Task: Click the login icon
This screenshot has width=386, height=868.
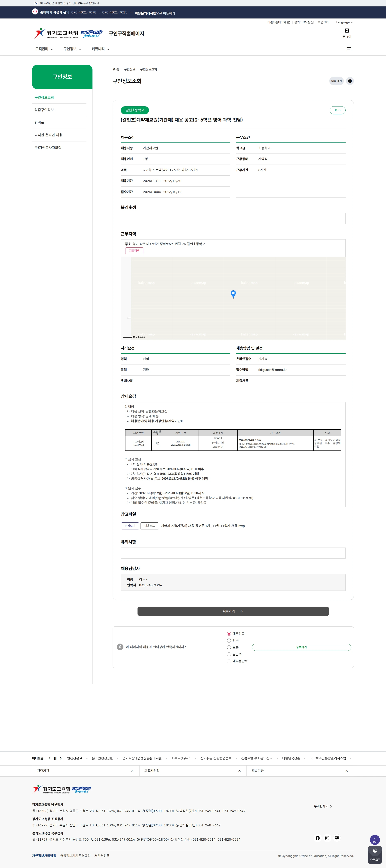Action: [347, 31]
